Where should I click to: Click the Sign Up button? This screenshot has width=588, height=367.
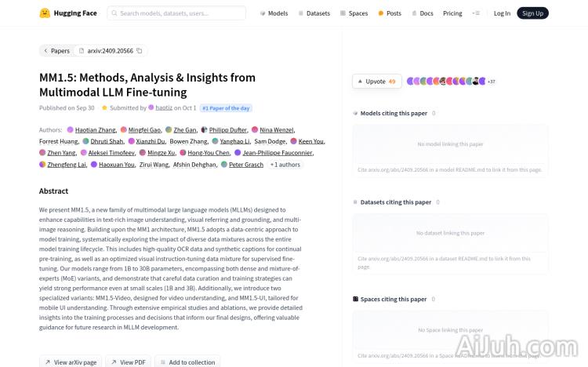tap(532, 13)
